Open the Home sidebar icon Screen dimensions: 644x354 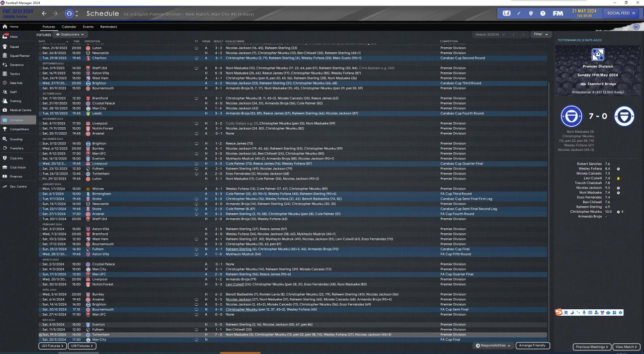click(5, 26)
